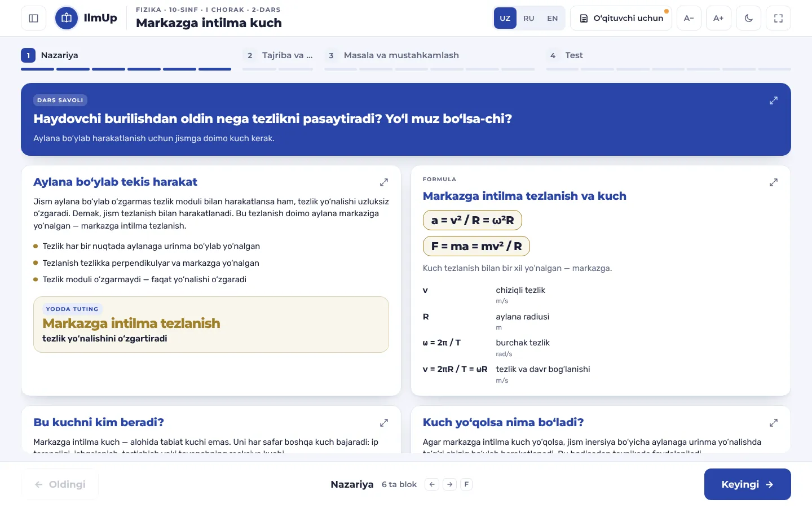The height and width of the screenshot is (508, 812).
Task: Click the Oldingi previous button
Action: [60, 484]
